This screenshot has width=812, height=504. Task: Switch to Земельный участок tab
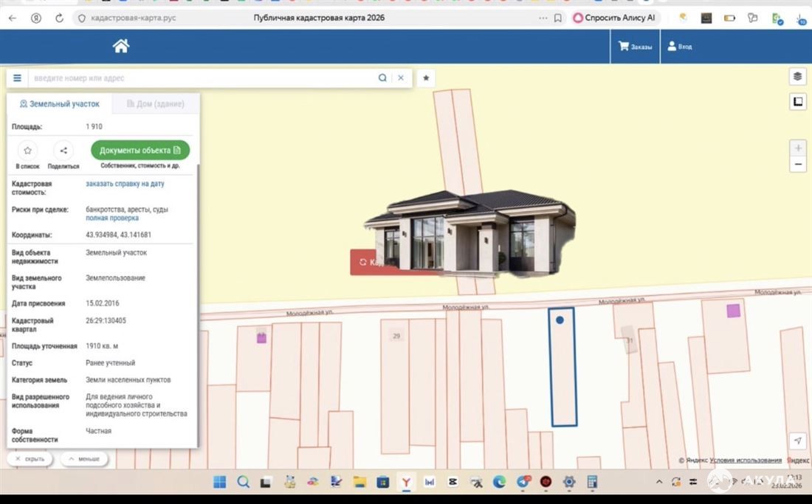coord(59,104)
